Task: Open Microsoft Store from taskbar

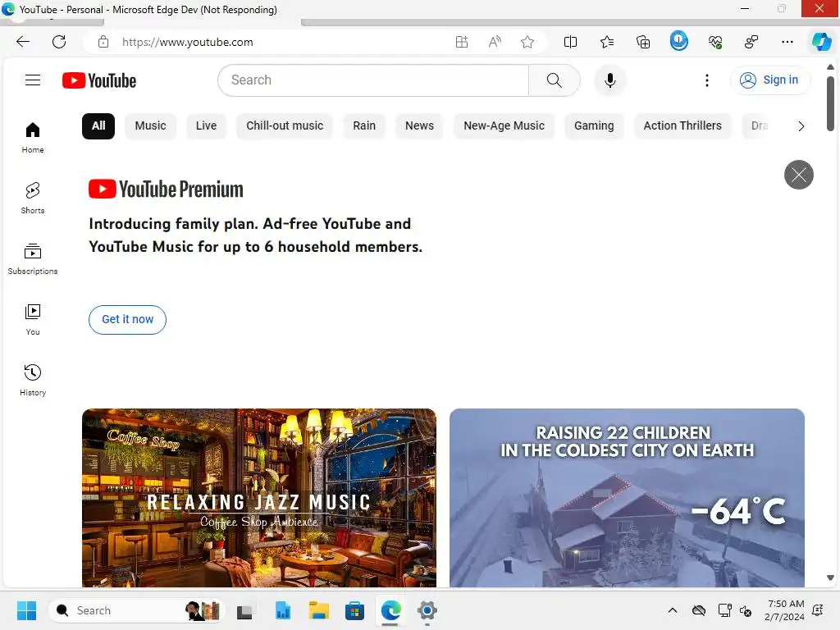Action: tap(354, 610)
